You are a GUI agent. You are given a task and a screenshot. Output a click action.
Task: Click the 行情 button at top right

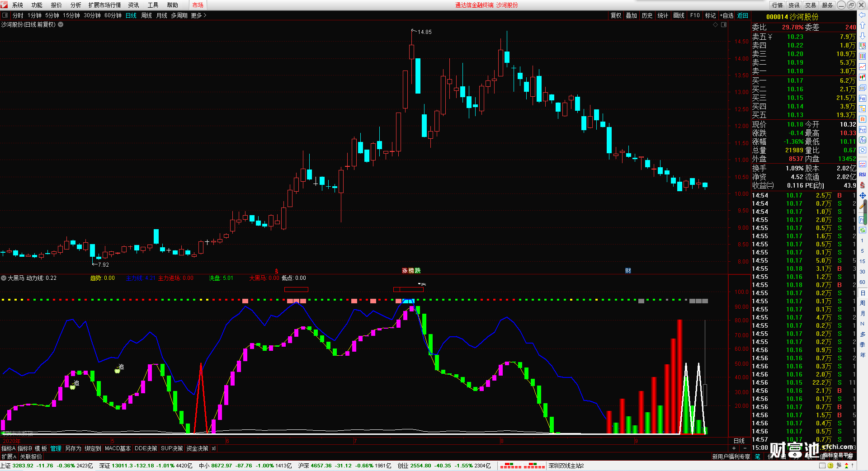[778, 5]
